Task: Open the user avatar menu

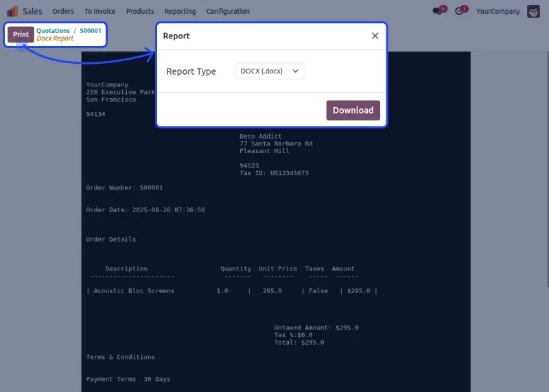Action: [x=533, y=11]
